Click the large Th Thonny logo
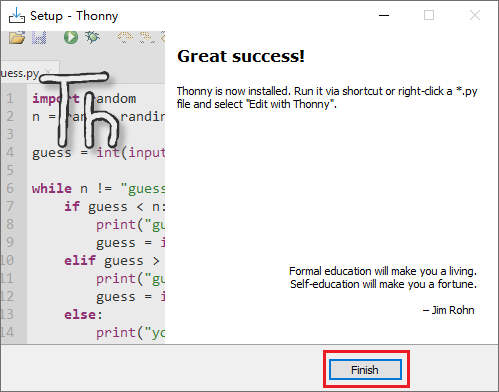 pyautogui.click(x=79, y=109)
